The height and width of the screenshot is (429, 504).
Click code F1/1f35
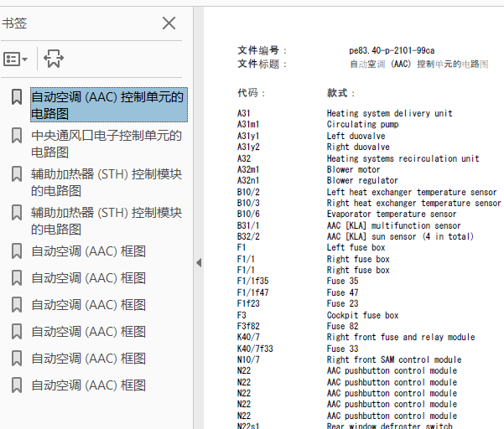[x=252, y=281]
